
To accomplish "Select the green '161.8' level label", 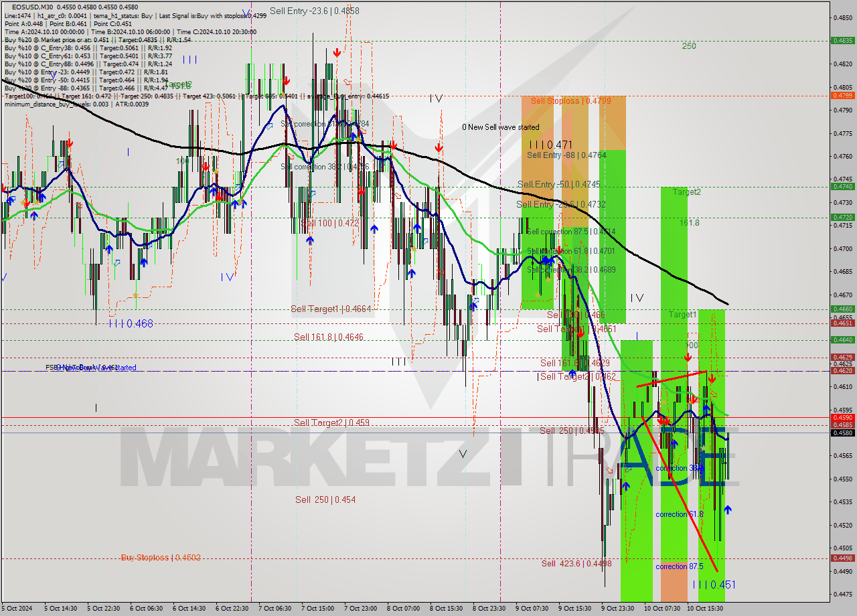I will (689, 222).
